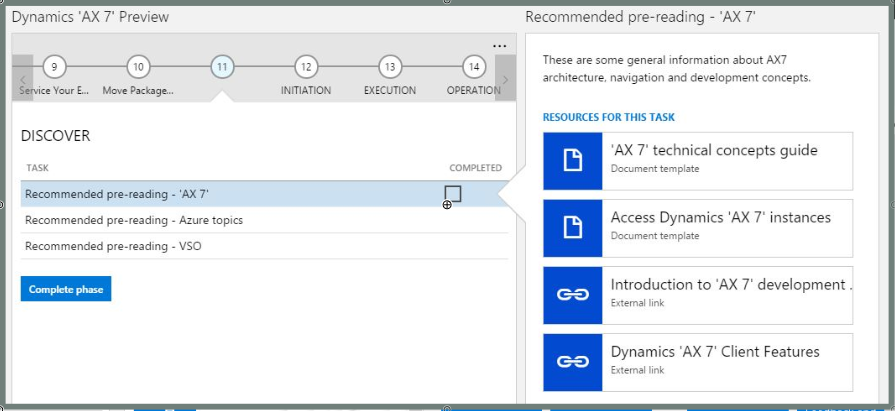895x411 pixels.
Task: Select phase circle number 14
Action: [474, 67]
